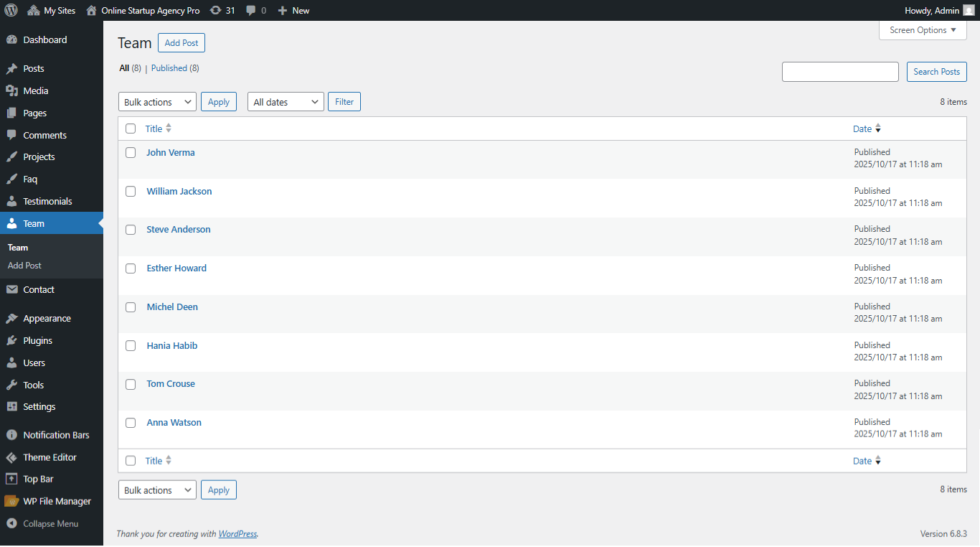Image resolution: width=980 pixels, height=547 pixels.
Task: Click the Collapse Menu arrow icon
Action: [x=11, y=523]
